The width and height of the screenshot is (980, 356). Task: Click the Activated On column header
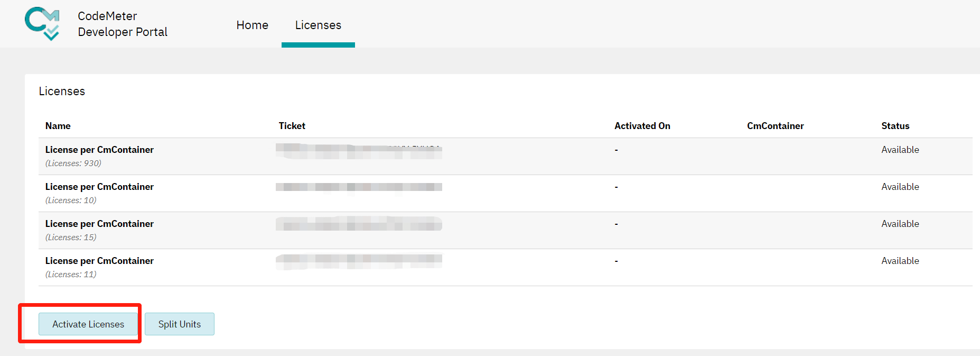[642, 126]
